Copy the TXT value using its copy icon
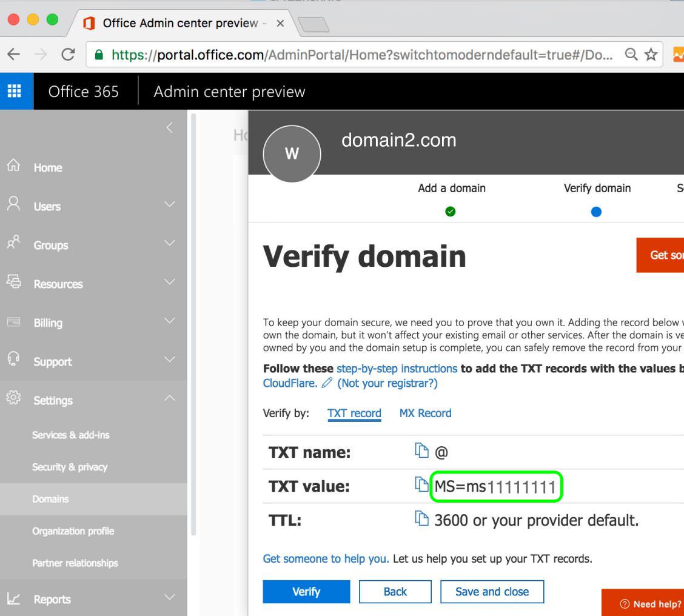This screenshot has height=616, width=684. coord(421,484)
